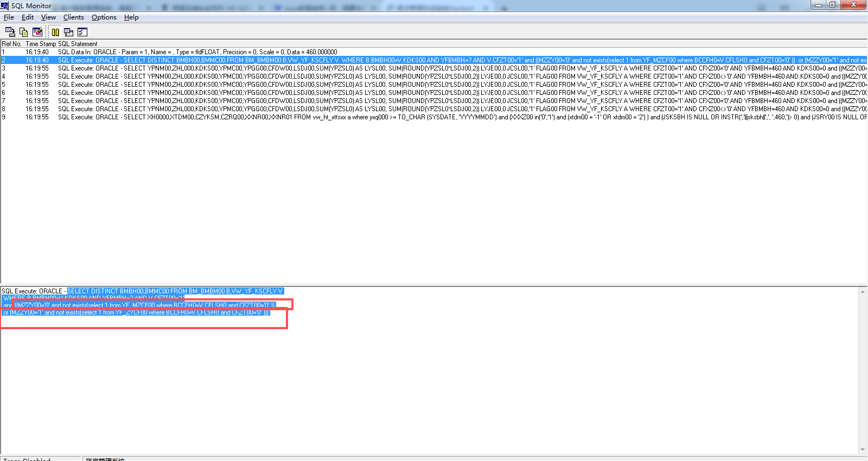868x461 pixels.
Task: Select log row 1 SQL Data In
Action: point(434,52)
